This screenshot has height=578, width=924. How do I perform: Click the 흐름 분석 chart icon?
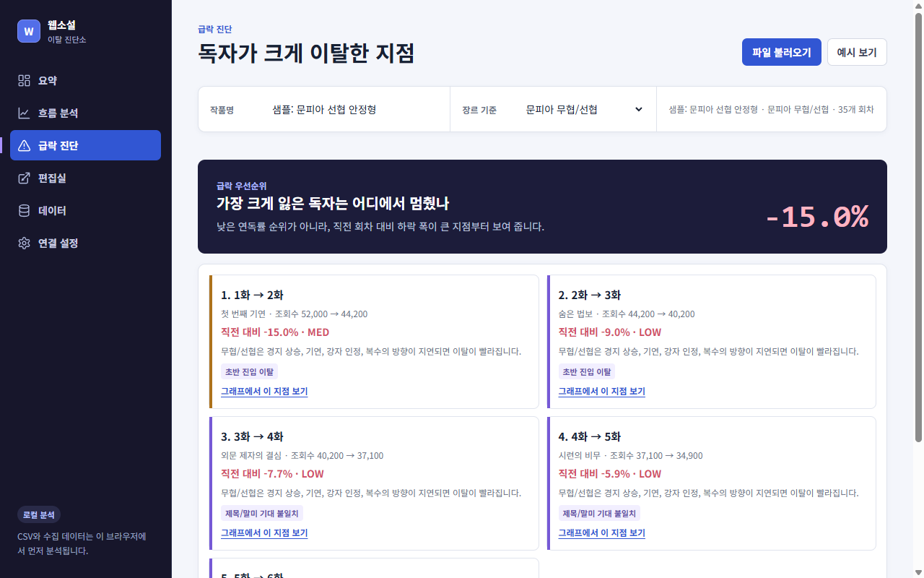(x=24, y=113)
